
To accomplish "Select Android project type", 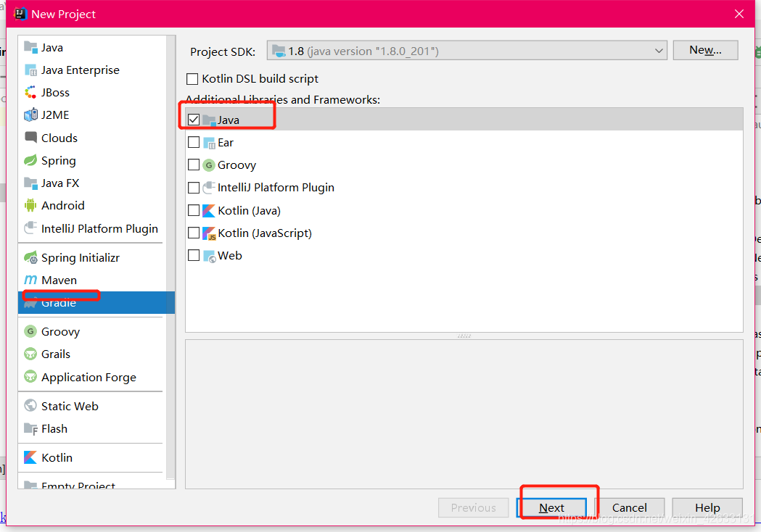I will 92,206.
